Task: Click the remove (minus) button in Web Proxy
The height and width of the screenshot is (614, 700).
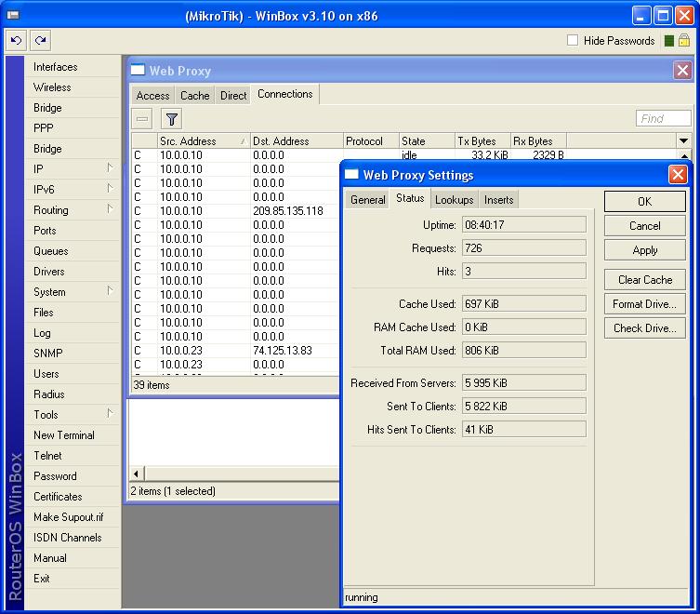Action: [142, 119]
